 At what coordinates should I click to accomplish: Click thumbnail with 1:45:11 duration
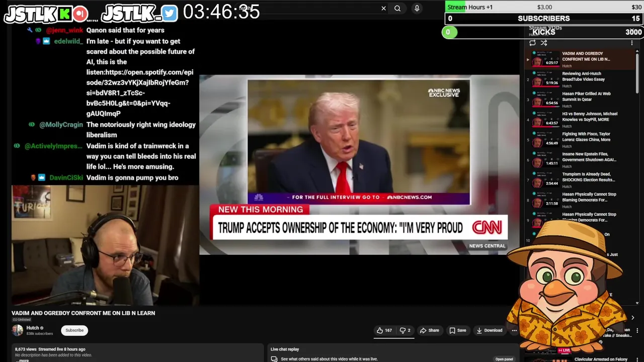point(546,160)
